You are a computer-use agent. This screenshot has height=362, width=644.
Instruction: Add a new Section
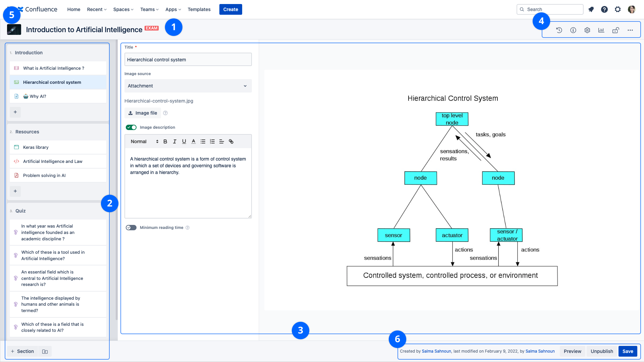click(22, 351)
